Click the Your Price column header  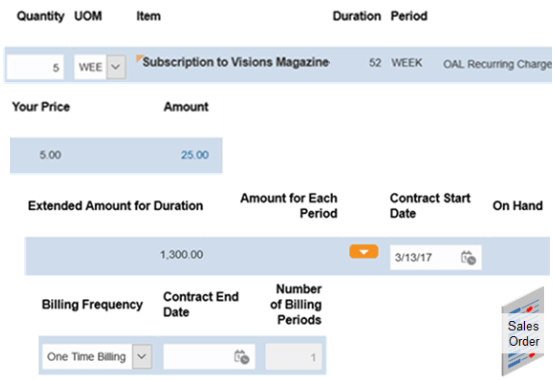click(x=41, y=107)
